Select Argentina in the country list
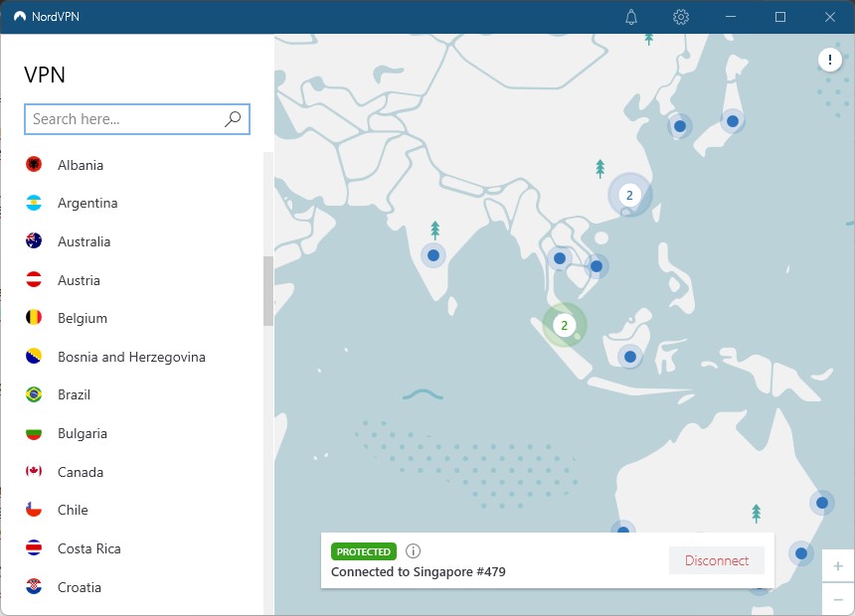The image size is (855, 616). (x=87, y=203)
